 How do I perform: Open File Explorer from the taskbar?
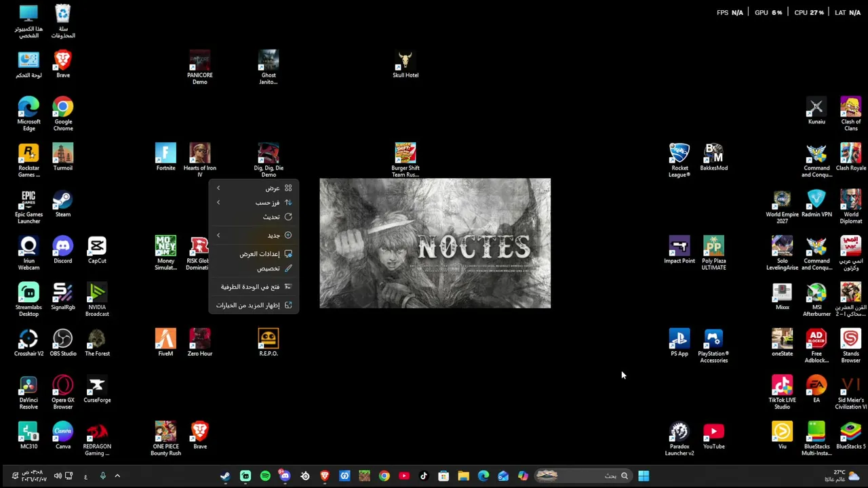(x=463, y=476)
